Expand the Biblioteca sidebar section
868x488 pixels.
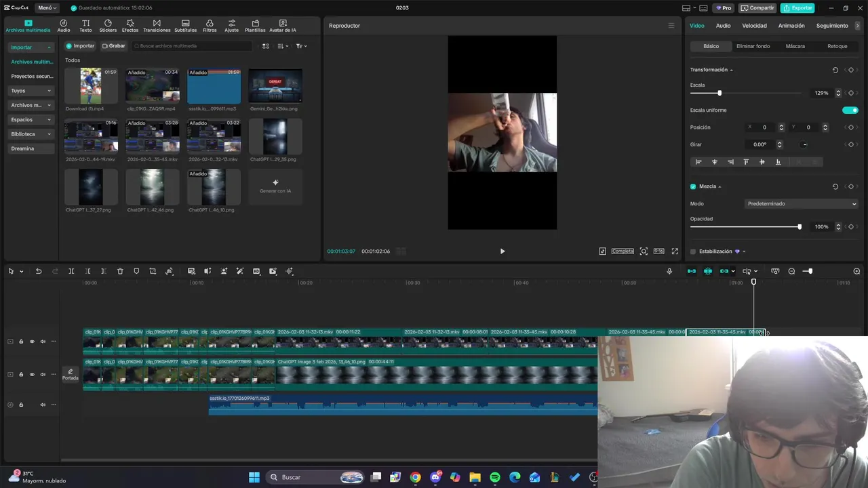click(31, 134)
